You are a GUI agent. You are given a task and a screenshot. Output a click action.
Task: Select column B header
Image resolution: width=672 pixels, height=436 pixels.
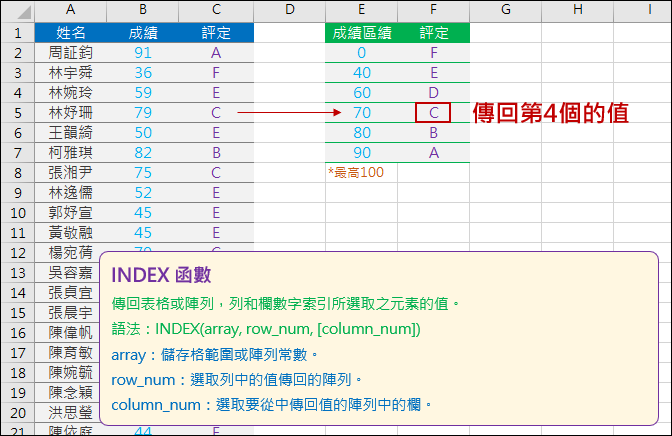[143, 10]
